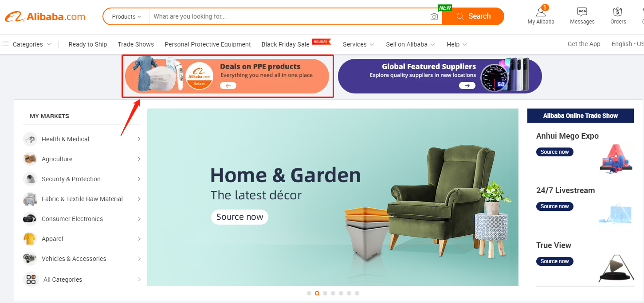Open the Ready to Ship menu item
The height and width of the screenshot is (303, 644).
(x=88, y=44)
